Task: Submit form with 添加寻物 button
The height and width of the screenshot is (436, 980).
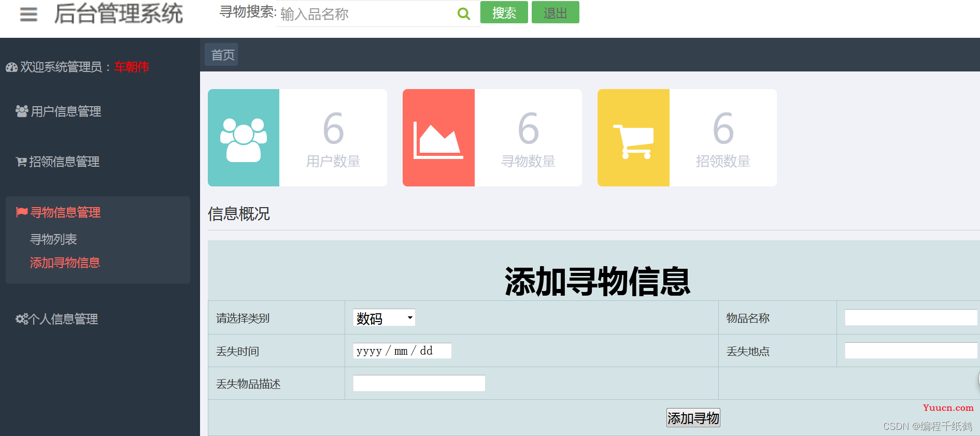Action: click(x=693, y=418)
